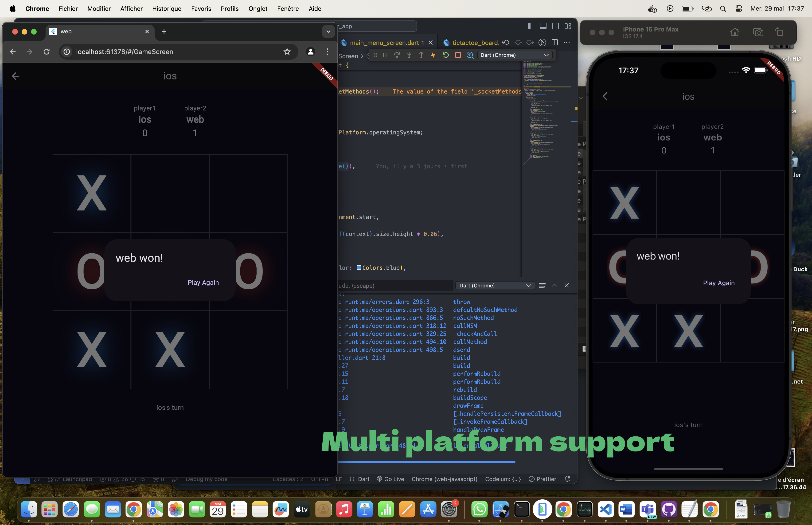Click Step Out in the debug toolbar

click(421, 55)
